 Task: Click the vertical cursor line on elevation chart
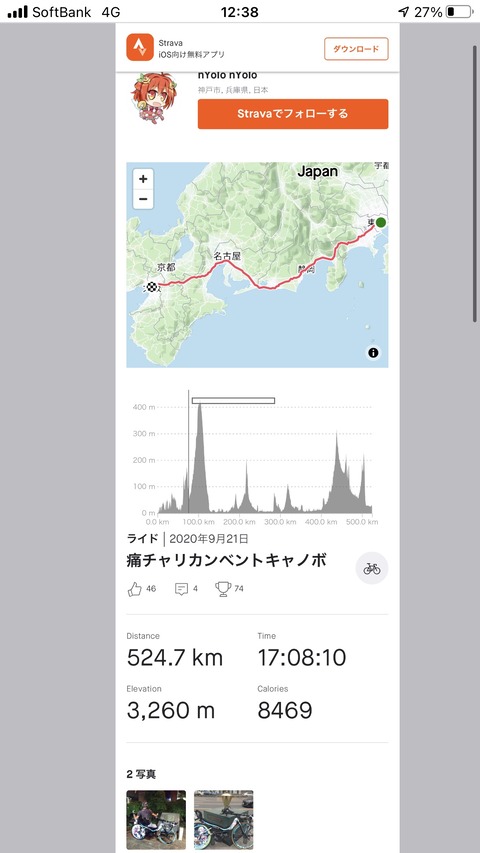coord(189,452)
